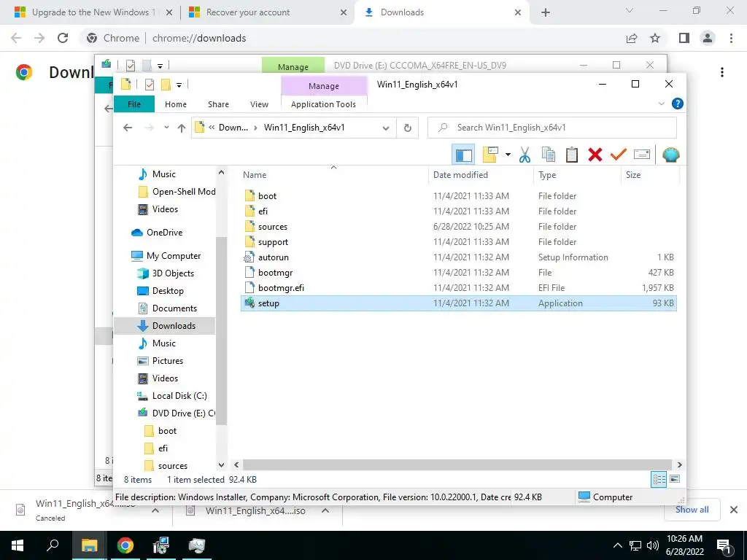Sort by Date modified column header
This screenshot has width=747, height=560.
point(481,175)
